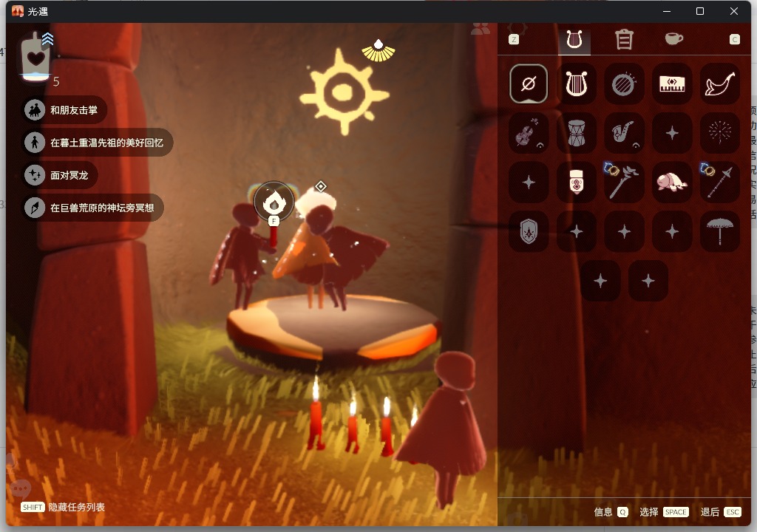Image resolution: width=757 pixels, height=532 pixels.
Task: Open the quest 在暮土重温先祖的美好回忆
Action: click(98, 143)
